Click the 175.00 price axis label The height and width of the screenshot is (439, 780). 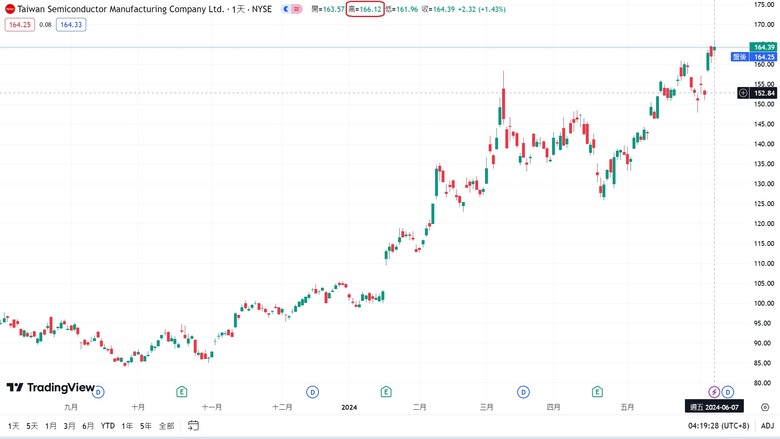(x=764, y=4)
